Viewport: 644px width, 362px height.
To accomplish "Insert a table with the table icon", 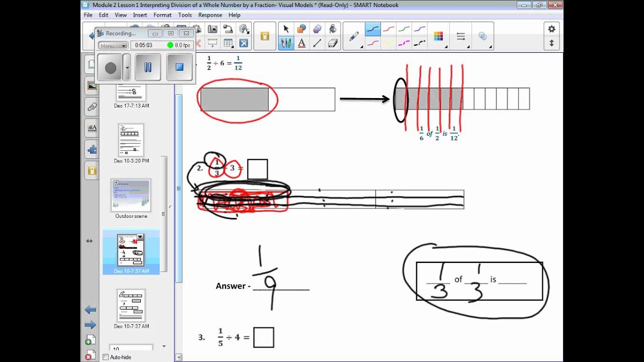I will 228,43.
